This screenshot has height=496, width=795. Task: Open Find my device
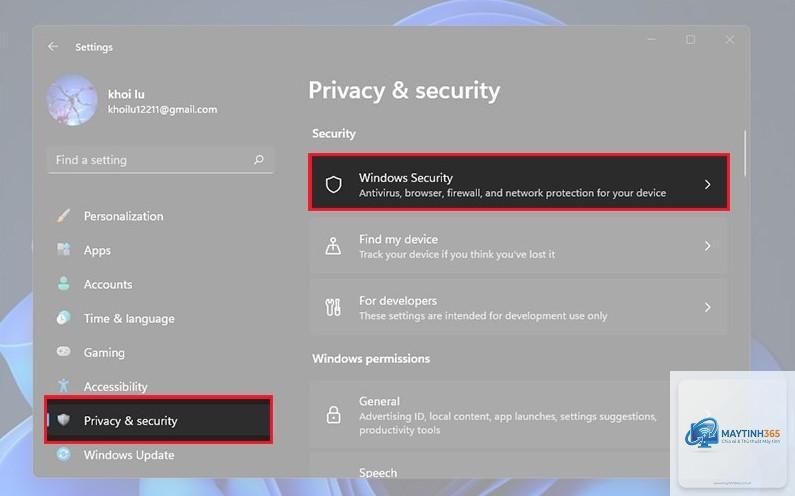(519, 246)
